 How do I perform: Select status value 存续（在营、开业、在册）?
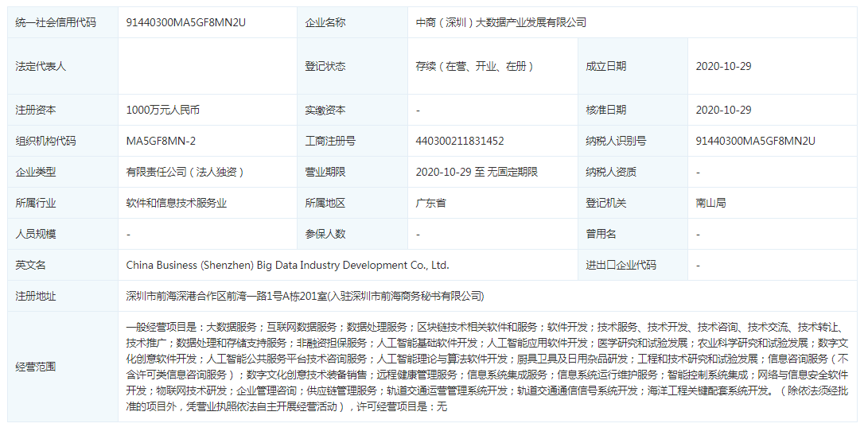(x=475, y=67)
